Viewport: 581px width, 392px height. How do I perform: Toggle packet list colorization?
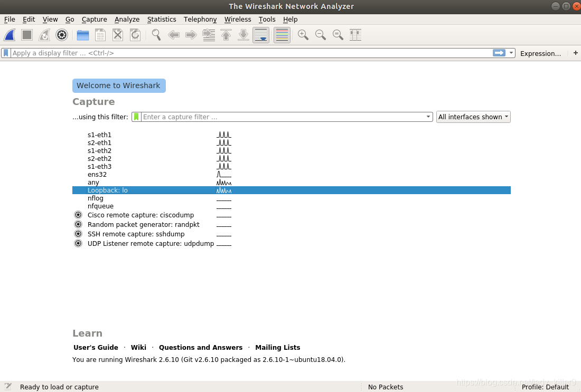coord(282,35)
